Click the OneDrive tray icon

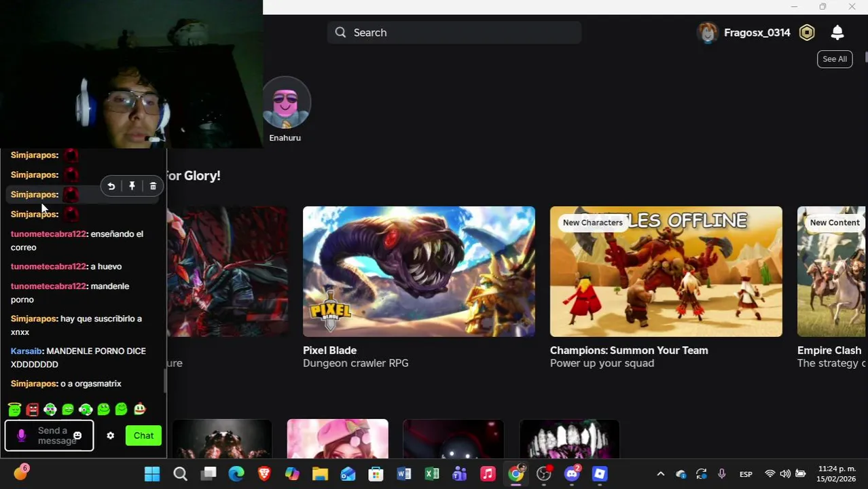pyautogui.click(x=681, y=474)
